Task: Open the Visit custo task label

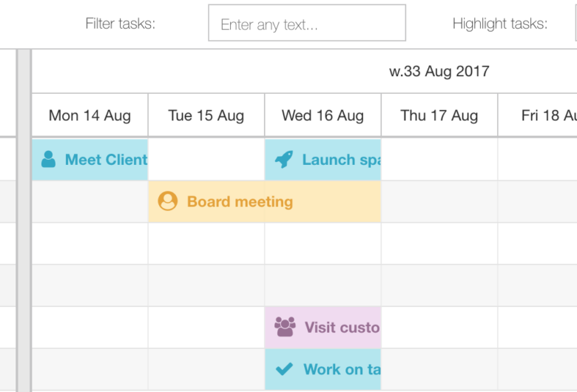Action: point(343,327)
